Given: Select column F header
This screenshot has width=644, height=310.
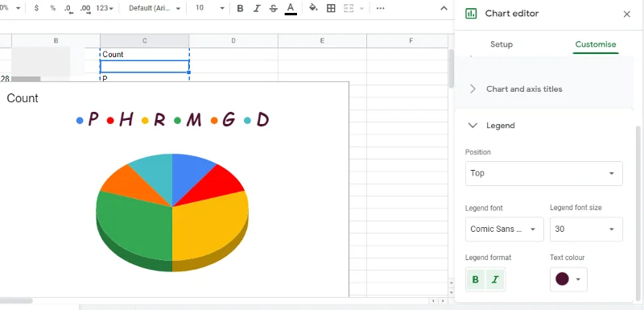Looking at the screenshot, I should [x=411, y=40].
